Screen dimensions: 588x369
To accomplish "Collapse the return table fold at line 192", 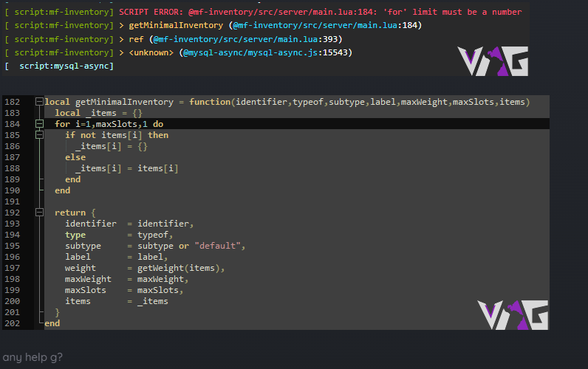I will point(39,213).
